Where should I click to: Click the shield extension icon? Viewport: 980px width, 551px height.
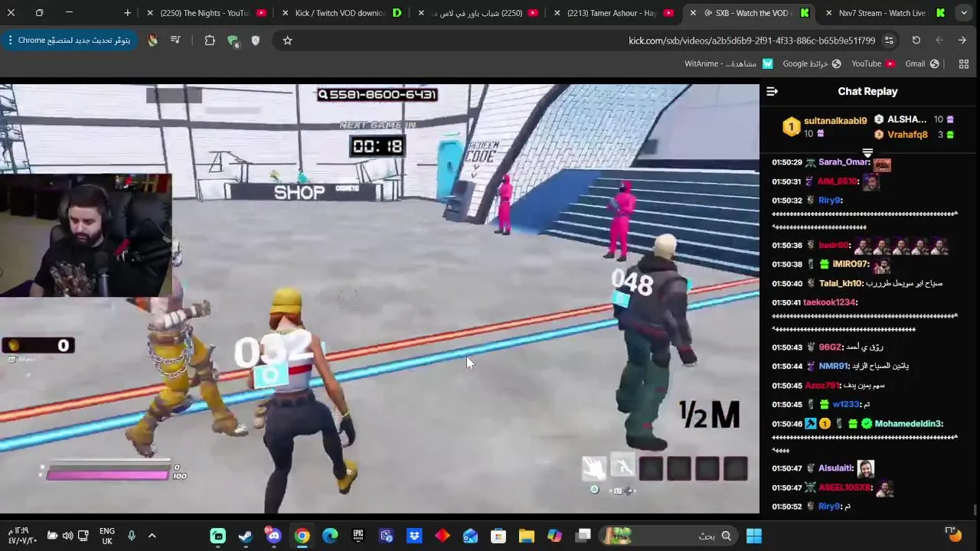tap(255, 41)
